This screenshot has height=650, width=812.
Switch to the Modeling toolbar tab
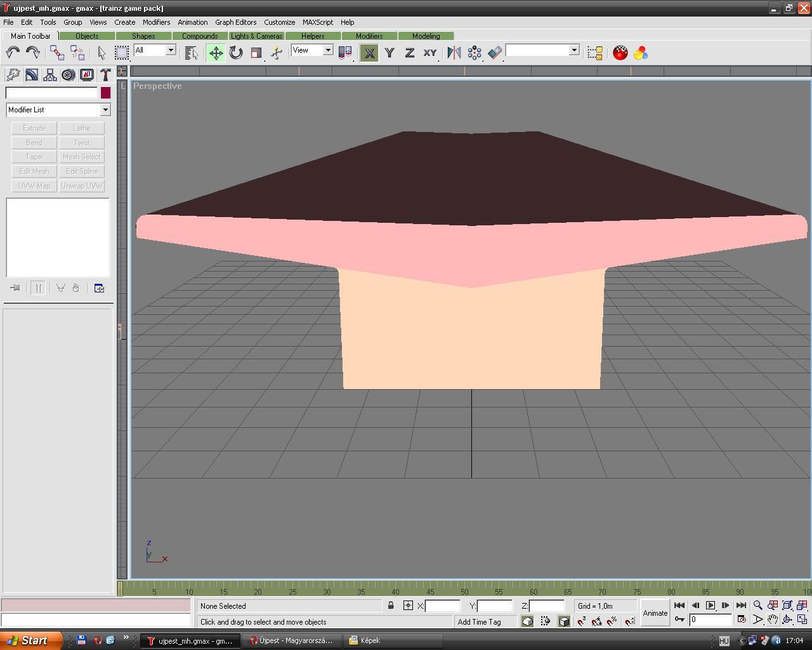[426, 36]
